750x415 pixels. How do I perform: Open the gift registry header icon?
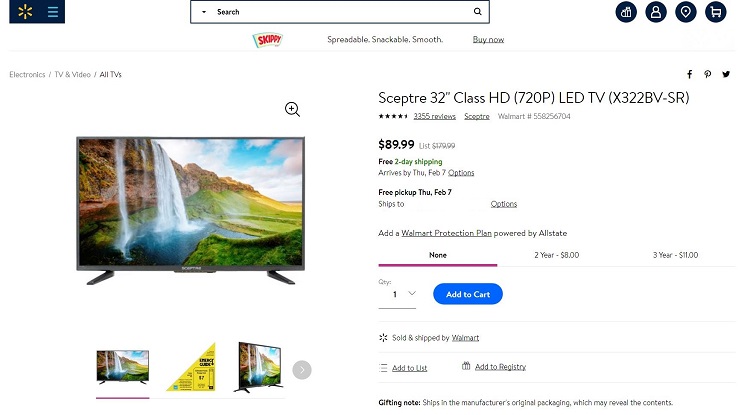(626, 12)
